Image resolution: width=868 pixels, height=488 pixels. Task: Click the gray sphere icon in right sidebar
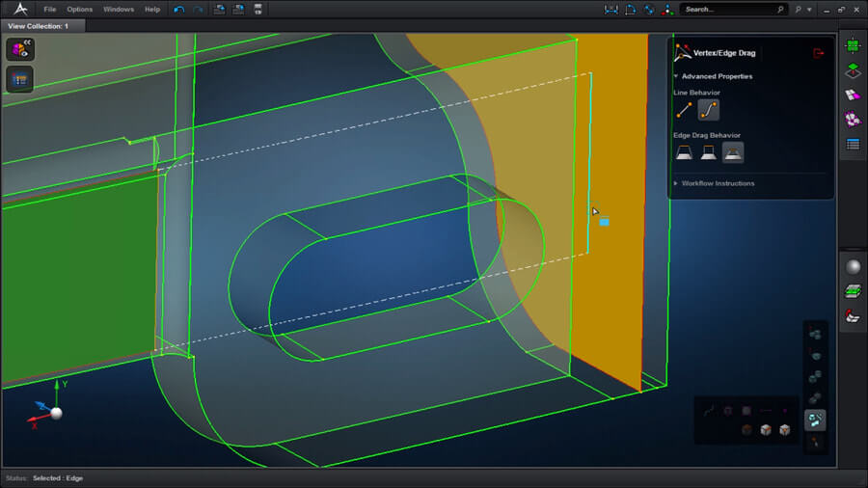pyautogui.click(x=853, y=267)
